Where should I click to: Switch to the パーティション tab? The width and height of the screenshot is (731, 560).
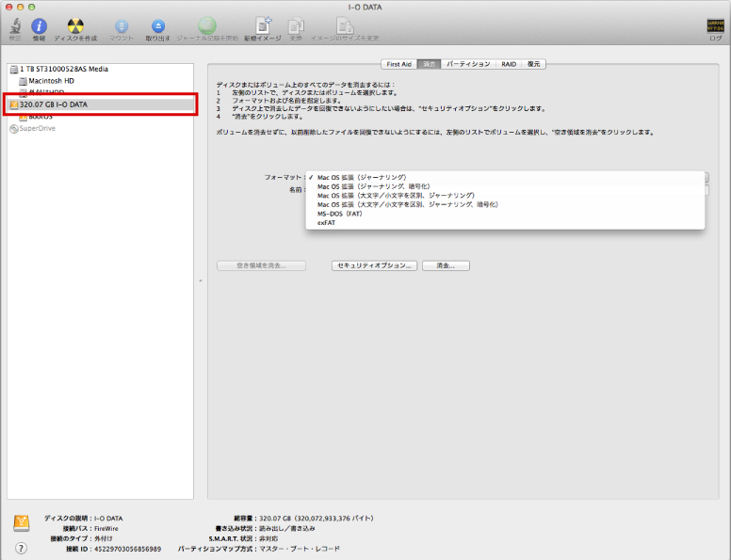pos(467,64)
